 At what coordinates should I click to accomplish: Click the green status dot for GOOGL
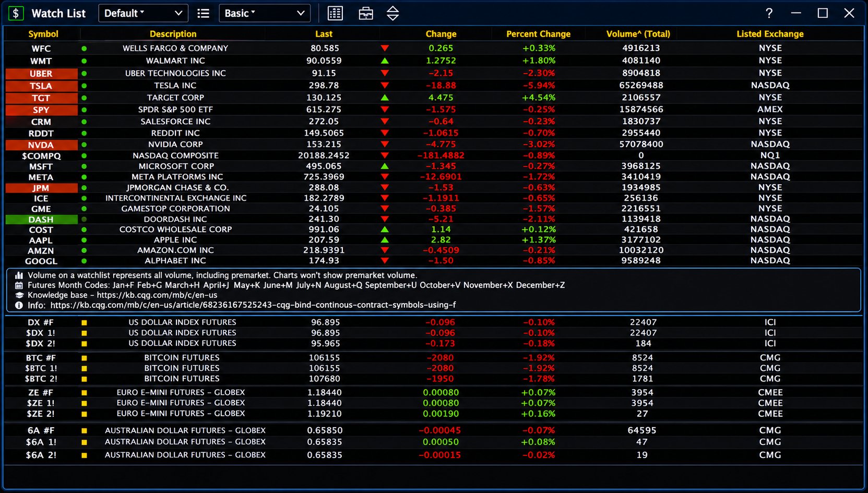point(84,261)
